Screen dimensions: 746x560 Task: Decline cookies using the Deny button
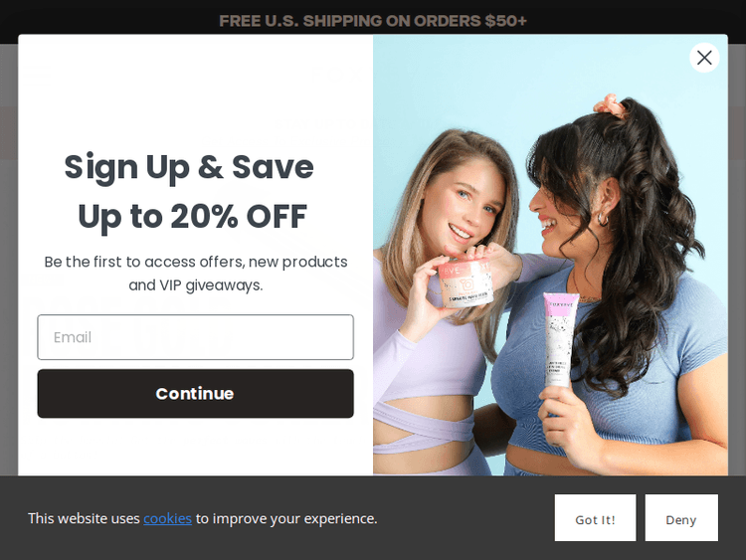(681, 517)
